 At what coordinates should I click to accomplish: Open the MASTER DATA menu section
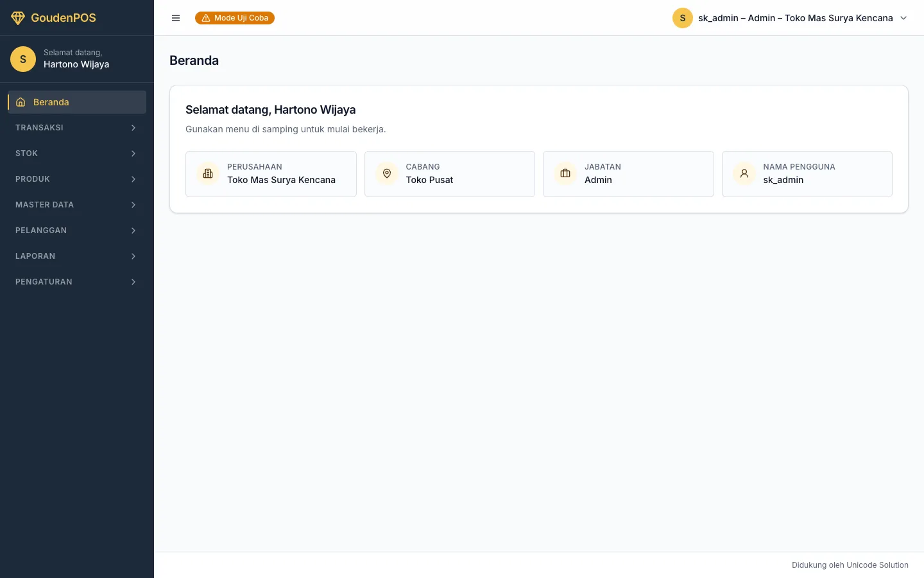tap(77, 205)
